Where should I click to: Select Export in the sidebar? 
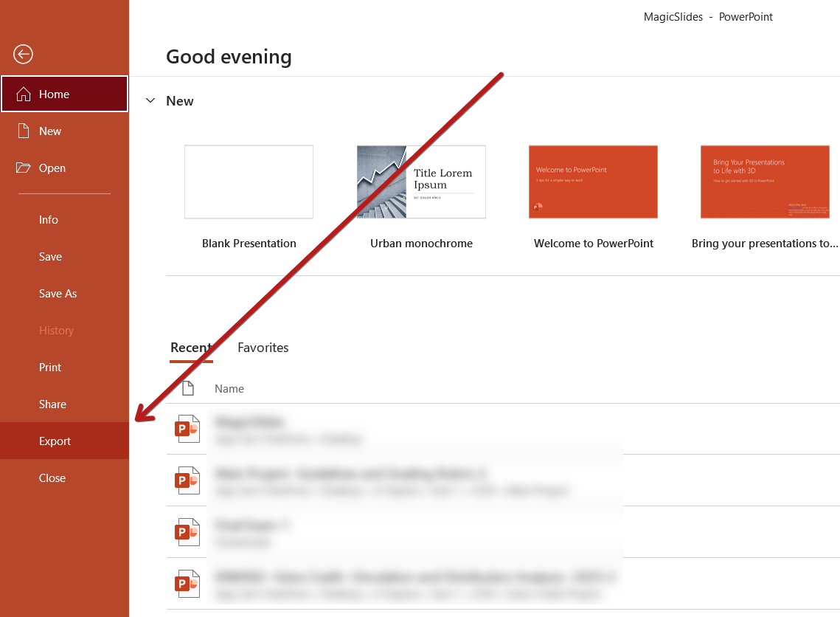pos(64,441)
